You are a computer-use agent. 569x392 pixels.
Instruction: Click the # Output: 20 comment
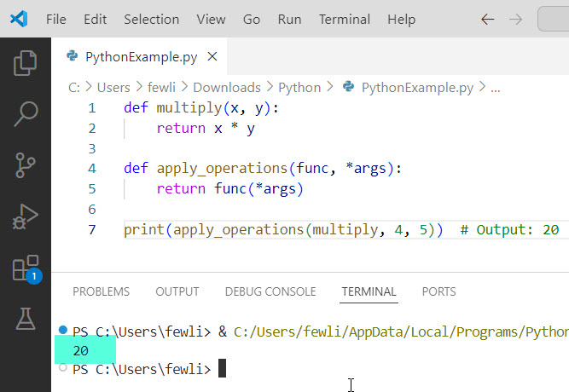(509, 230)
